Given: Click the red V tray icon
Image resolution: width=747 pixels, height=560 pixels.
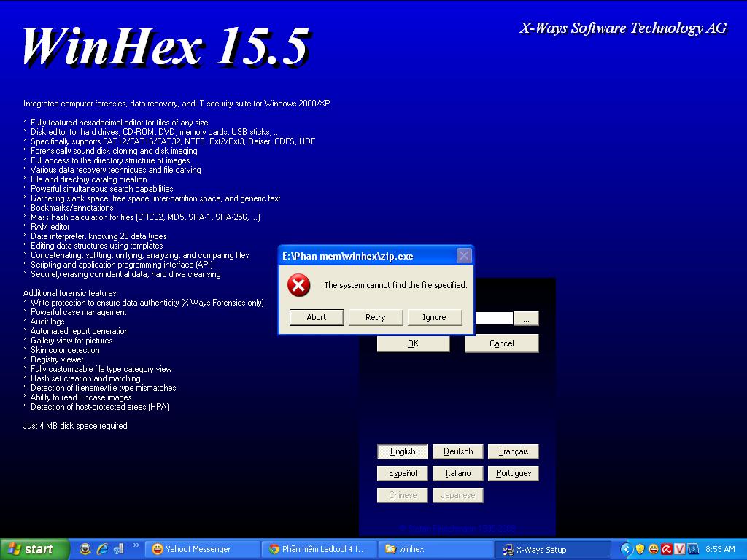Looking at the screenshot, I should click(680, 550).
